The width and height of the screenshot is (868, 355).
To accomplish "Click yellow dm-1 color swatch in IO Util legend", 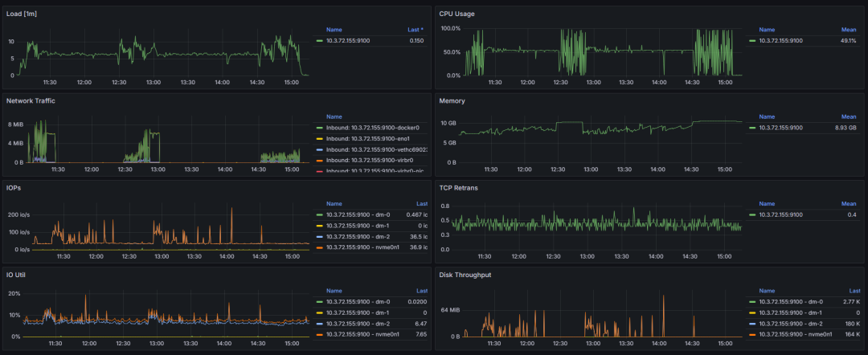I will click(319, 312).
